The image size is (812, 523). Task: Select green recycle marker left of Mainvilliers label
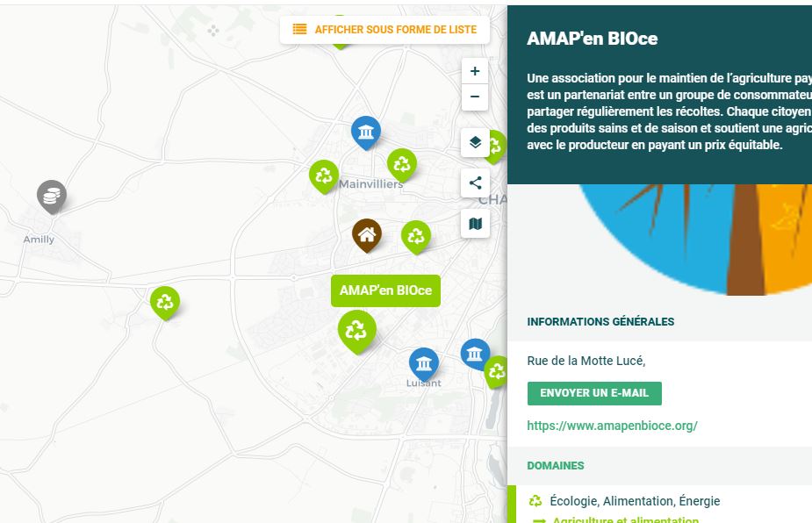click(324, 175)
